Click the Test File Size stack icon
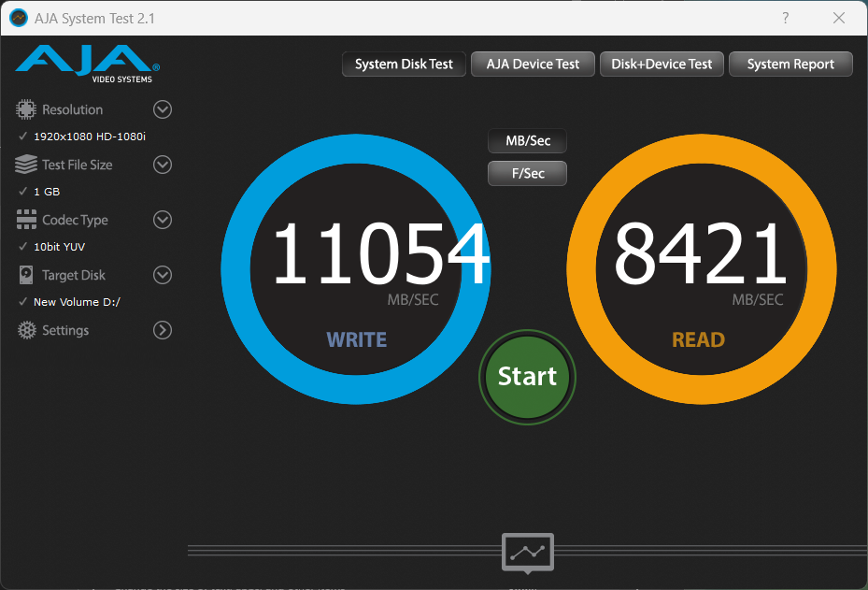The height and width of the screenshot is (590, 868). point(26,165)
